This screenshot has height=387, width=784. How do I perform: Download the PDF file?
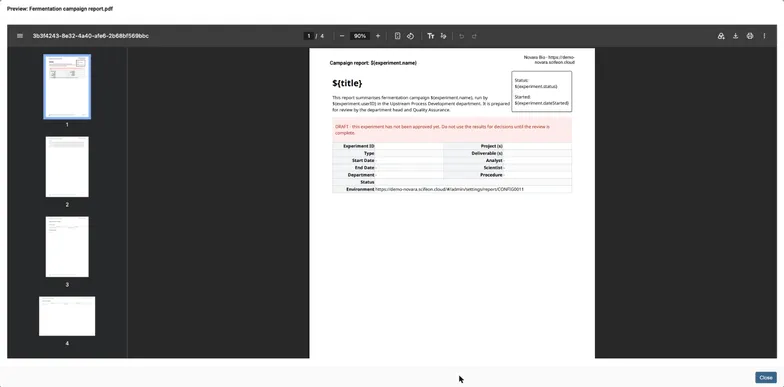pos(736,36)
